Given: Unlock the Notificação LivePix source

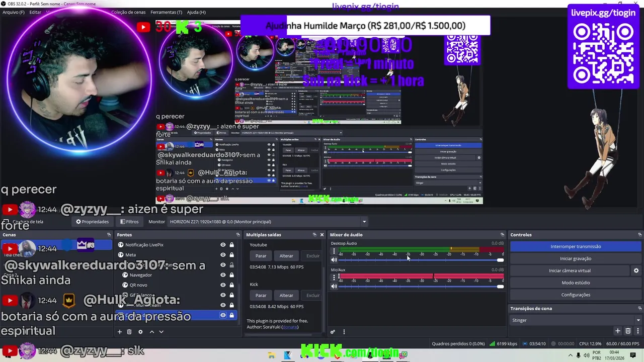Looking at the screenshot, I should pyautogui.click(x=231, y=245).
